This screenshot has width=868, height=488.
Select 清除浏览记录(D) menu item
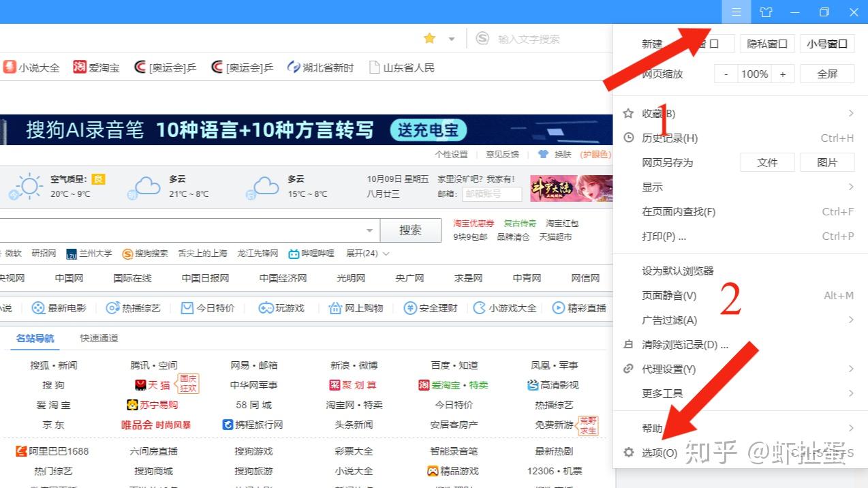coord(739,344)
